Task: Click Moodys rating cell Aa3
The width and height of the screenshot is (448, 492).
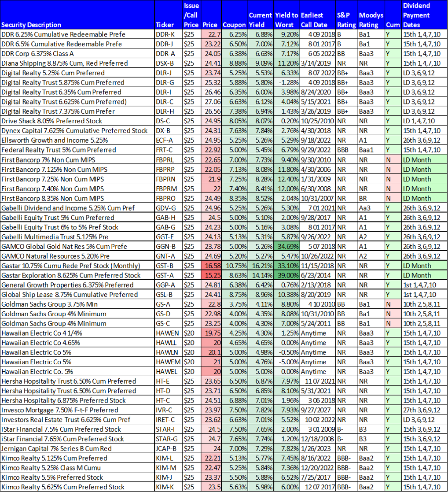Action: (371, 208)
